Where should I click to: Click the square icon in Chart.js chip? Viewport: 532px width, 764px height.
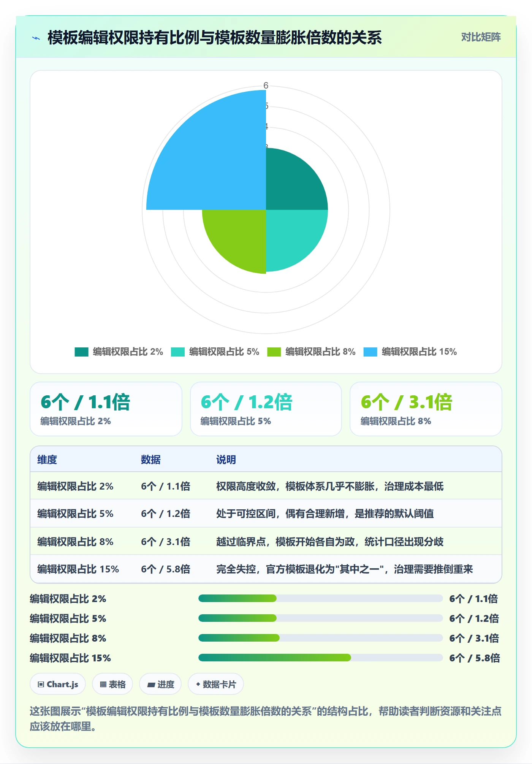[x=41, y=685]
